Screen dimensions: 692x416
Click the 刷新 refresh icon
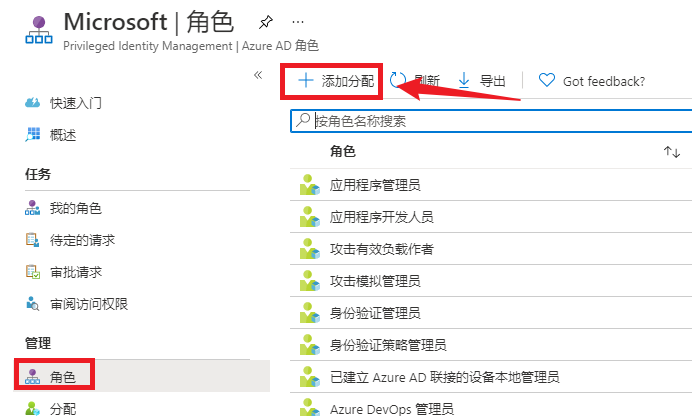click(398, 81)
